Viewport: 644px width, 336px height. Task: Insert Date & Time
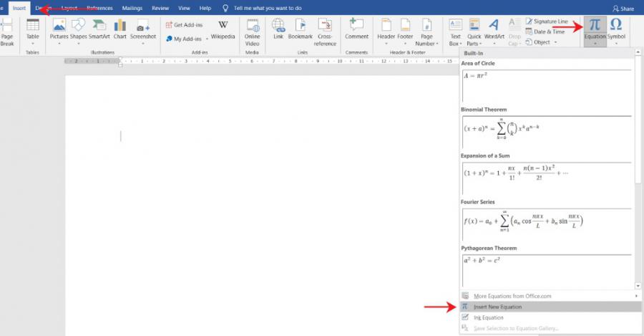[545, 32]
